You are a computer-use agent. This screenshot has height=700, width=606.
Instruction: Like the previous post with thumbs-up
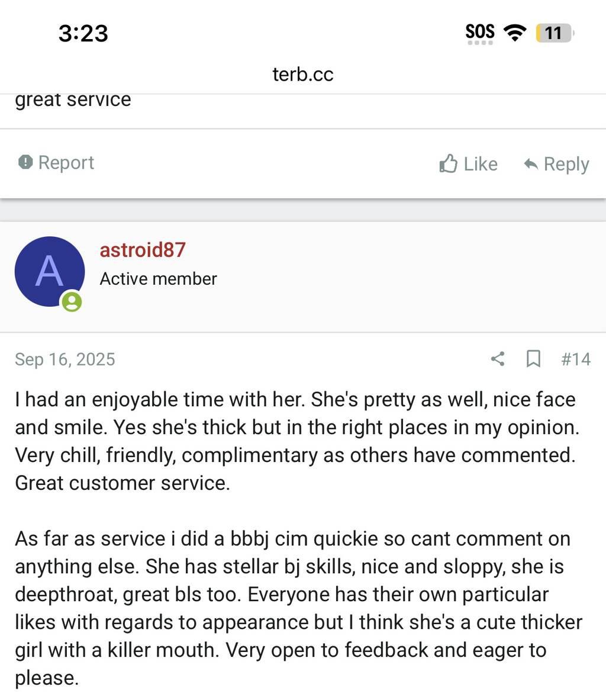pyautogui.click(x=468, y=164)
